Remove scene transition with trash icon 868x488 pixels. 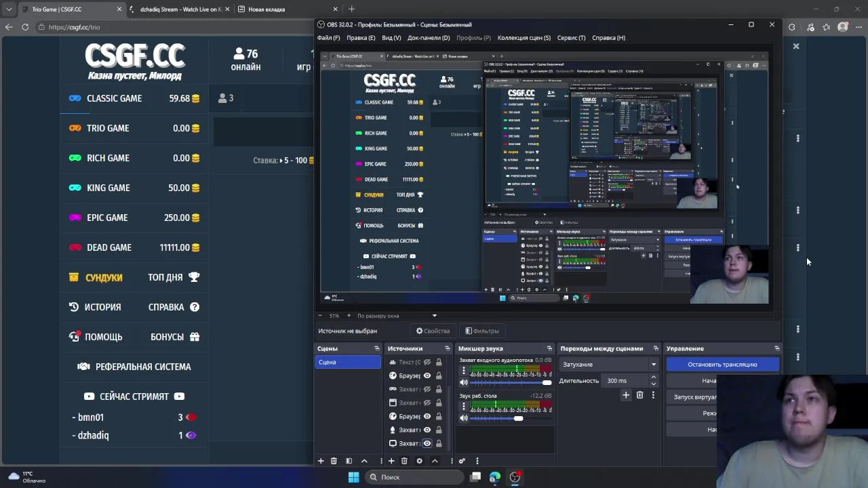pyautogui.click(x=639, y=395)
